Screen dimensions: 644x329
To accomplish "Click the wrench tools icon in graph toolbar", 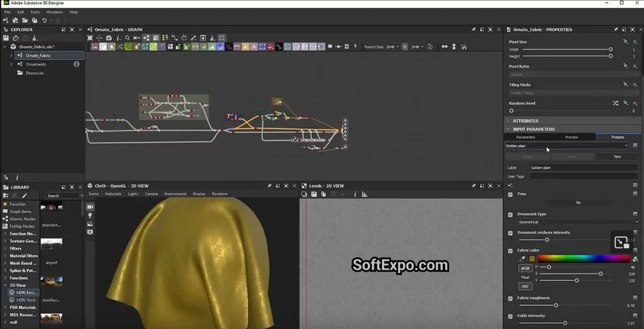I will pos(193,38).
